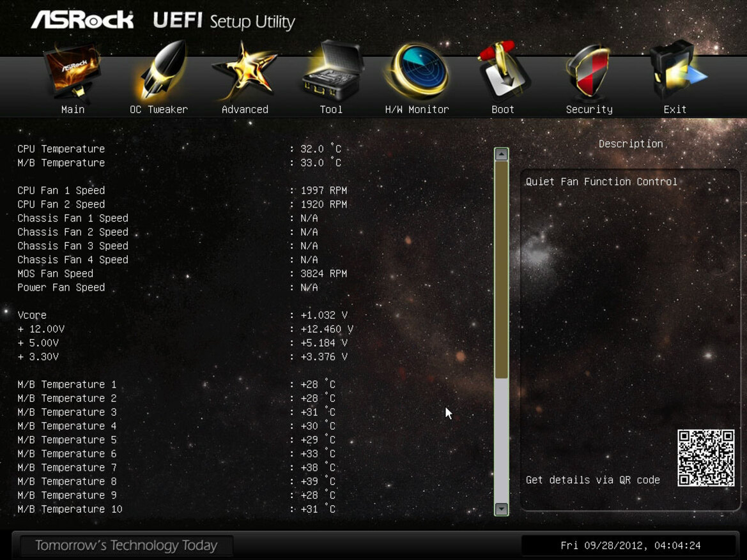Select Chassis Fan 4 Speed row
The height and width of the screenshot is (560, 747).
coord(167,259)
